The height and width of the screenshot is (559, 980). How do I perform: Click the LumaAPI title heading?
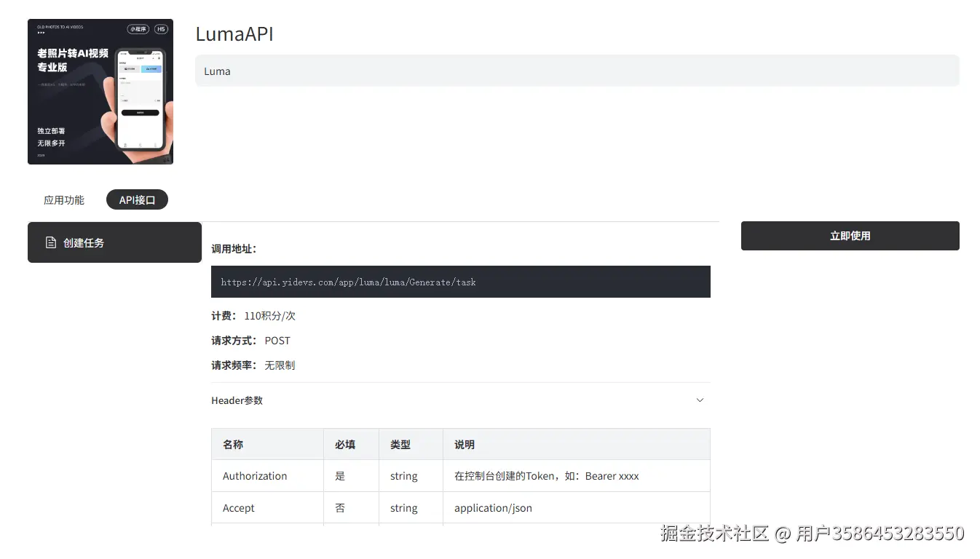click(x=234, y=34)
